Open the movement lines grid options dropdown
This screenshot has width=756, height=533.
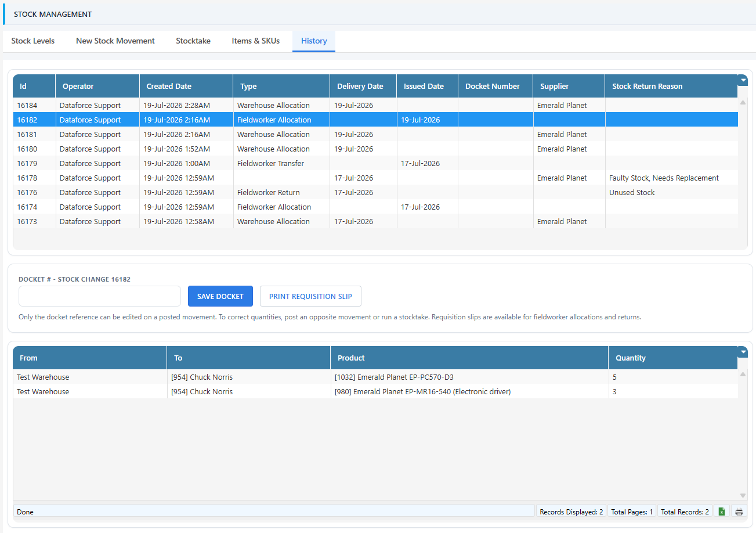pos(743,352)
